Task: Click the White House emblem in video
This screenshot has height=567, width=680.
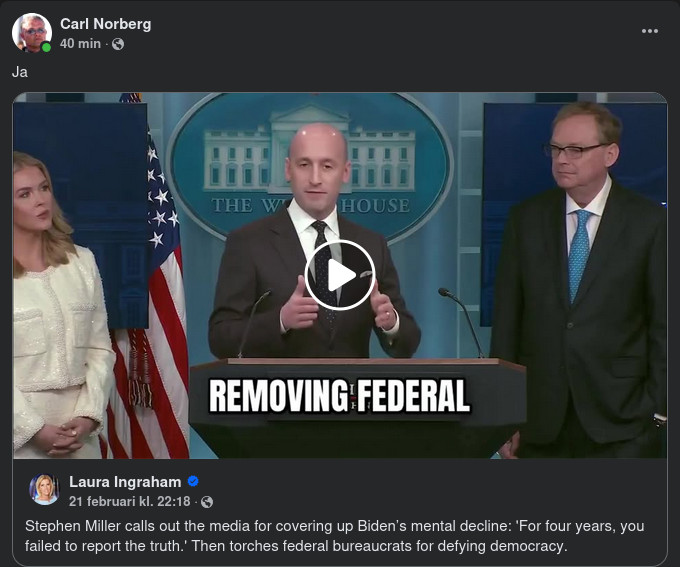Action: (x=310, y=167)
